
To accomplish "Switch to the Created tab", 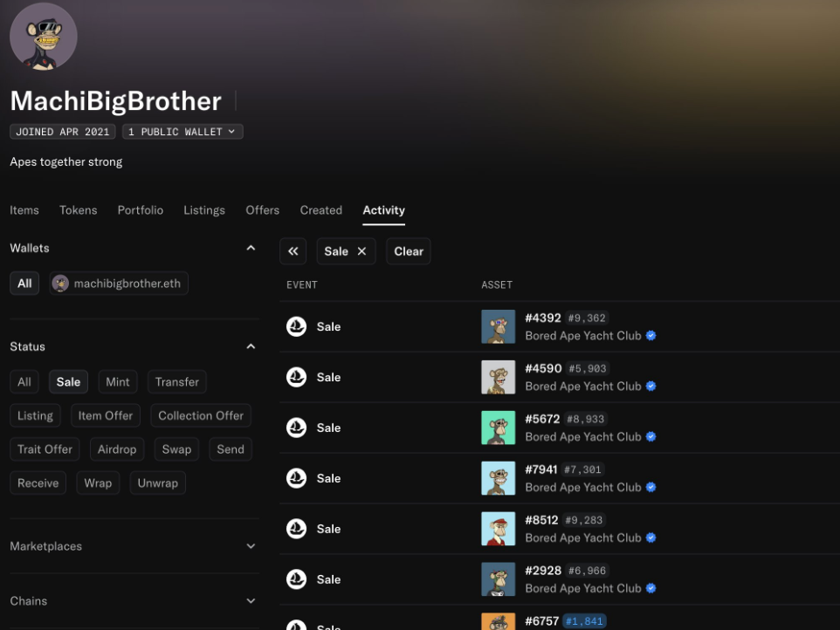I will click(320, 209).
